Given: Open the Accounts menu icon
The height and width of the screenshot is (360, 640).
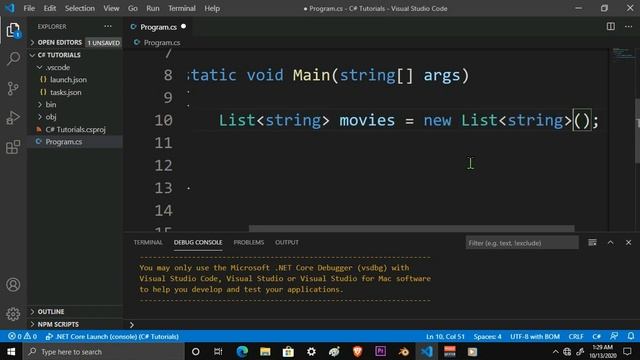Looking at the screenshot, I should tap(13, 284).
